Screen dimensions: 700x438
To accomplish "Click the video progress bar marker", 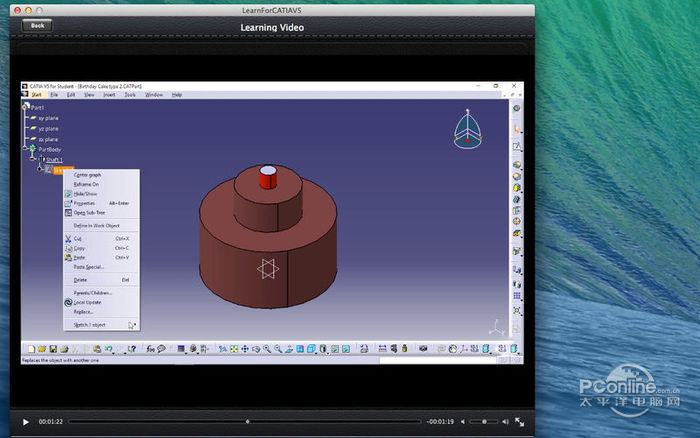I will [x=248, y=421].
